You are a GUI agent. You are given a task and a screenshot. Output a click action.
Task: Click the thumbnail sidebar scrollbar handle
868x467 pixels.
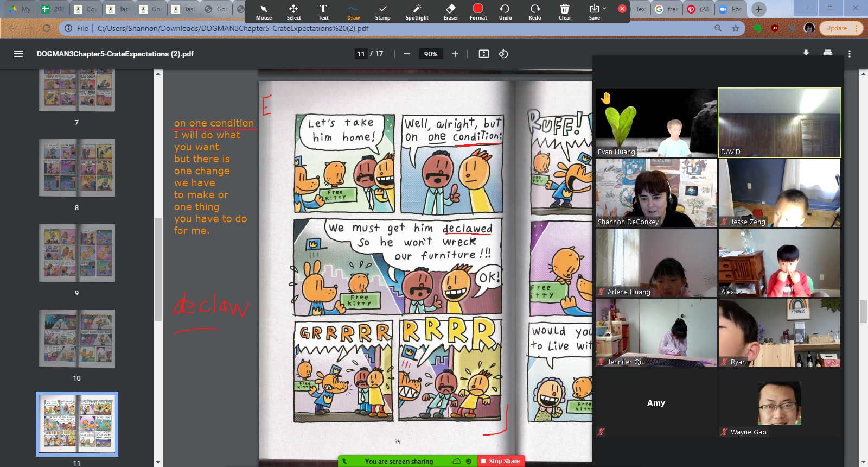click(158, 269)
